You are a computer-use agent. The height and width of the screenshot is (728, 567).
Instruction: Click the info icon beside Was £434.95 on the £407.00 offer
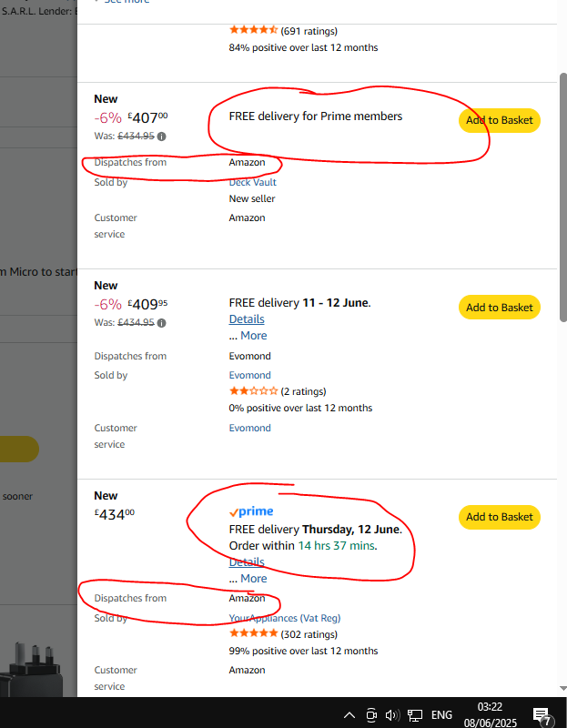point(161,136)
